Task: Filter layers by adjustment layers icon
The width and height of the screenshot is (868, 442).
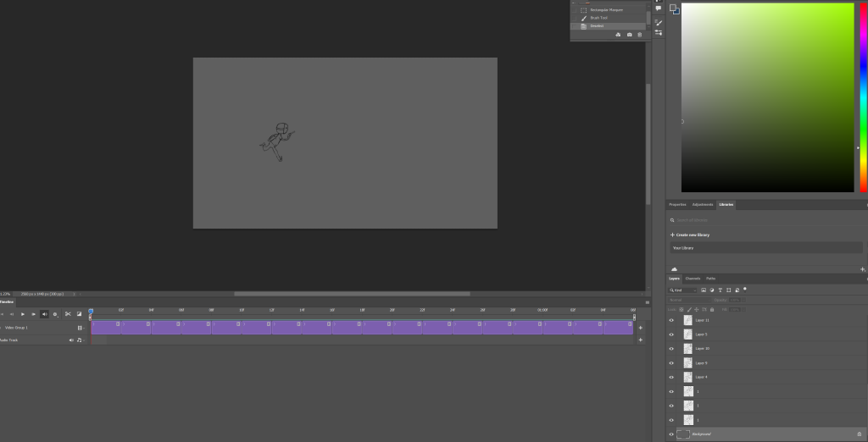Action: [x=711, y=290]
